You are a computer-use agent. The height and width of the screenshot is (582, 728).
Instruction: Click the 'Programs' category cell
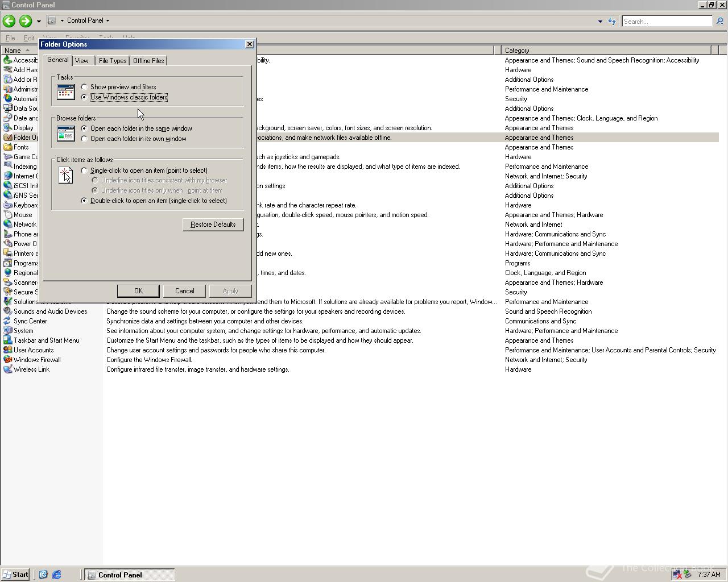(x=518, y=263)
